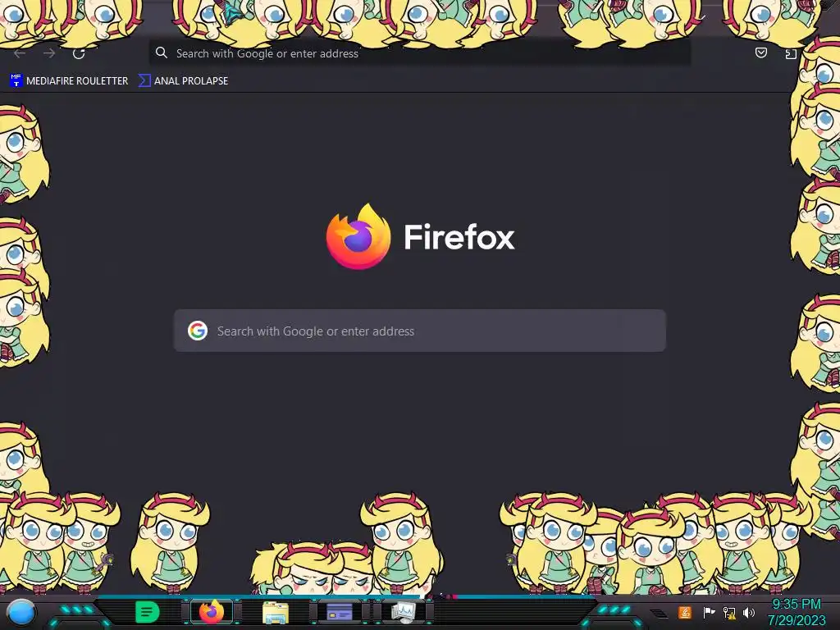Click the center Google search box
The image size is (840, 630).
[419, 331]
